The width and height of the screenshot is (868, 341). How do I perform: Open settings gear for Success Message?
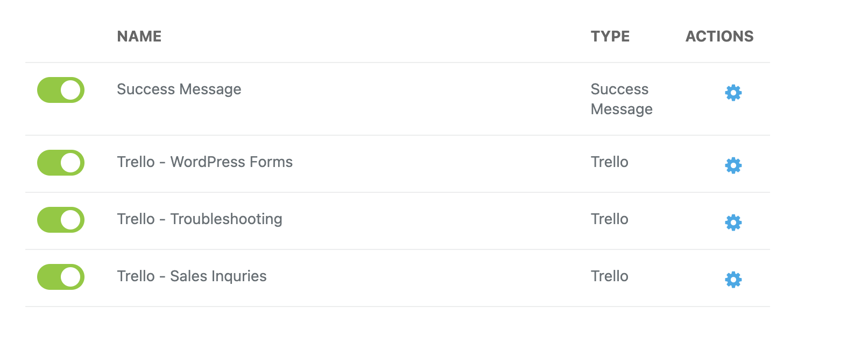pyautogui.click(x=733, y=93)
